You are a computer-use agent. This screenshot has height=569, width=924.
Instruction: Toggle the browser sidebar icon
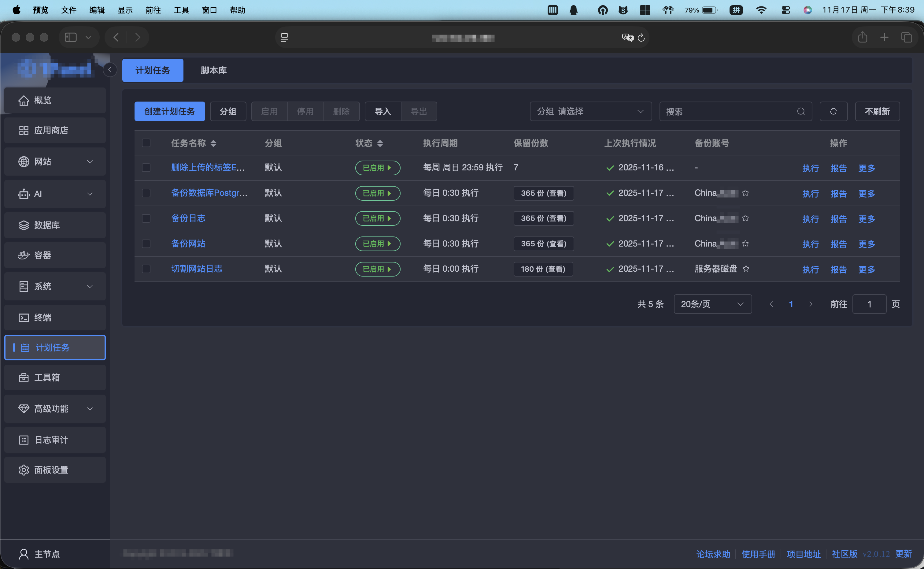(71, 37)
